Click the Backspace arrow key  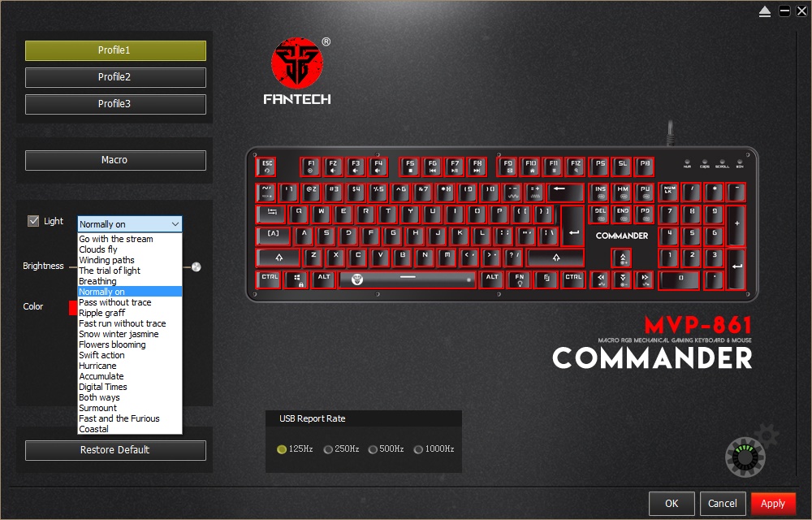[565, 192]
